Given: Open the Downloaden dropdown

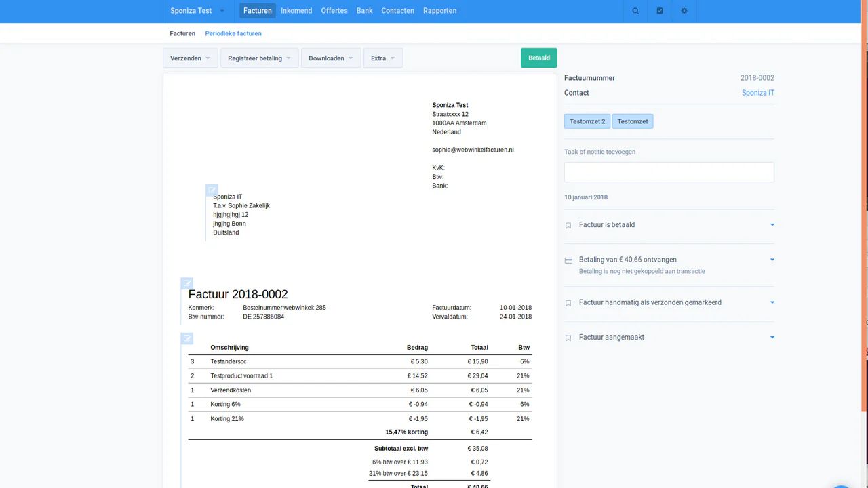Looking at the screenshot, I should pyautogui.click(x=331, y=58).
